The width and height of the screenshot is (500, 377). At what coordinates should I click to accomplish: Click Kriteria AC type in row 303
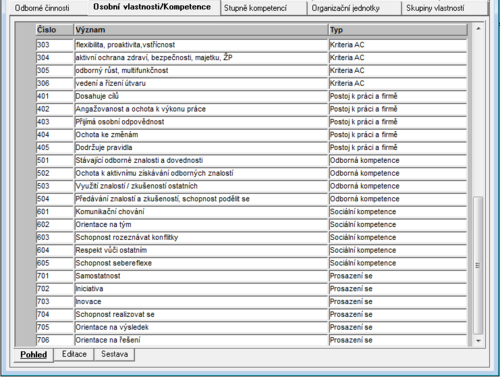pos(398,45)
